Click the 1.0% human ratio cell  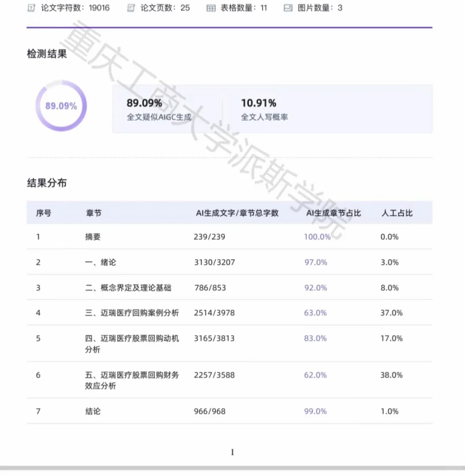click(x=390, y=411)
